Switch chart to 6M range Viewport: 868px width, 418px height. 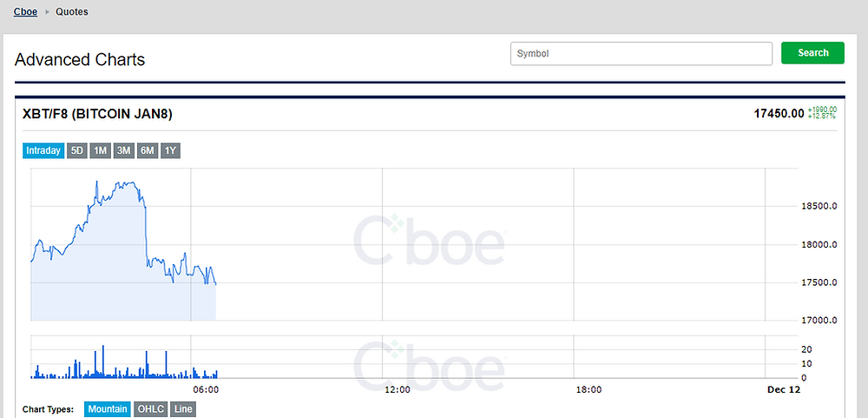click(148, 151)
